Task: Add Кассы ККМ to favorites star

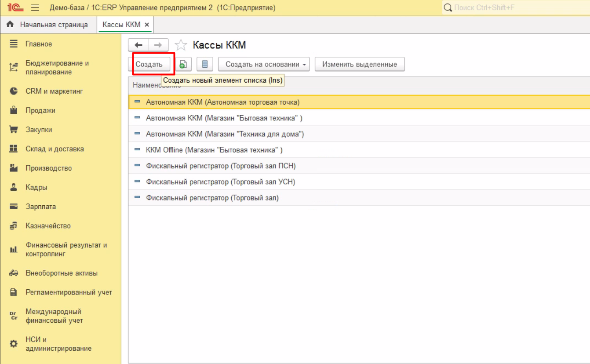Action: tap(181, 45)
